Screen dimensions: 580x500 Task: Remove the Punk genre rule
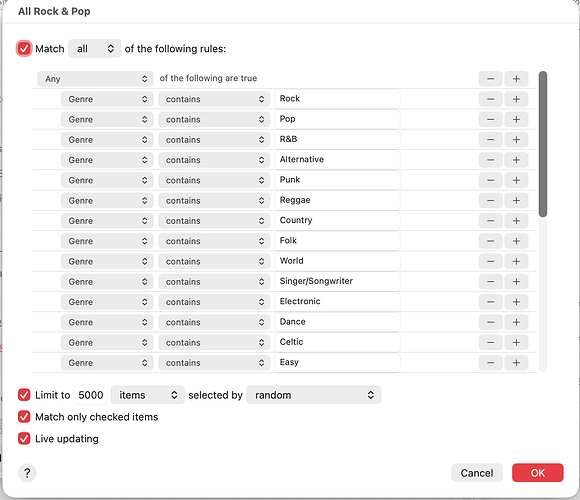490,180
